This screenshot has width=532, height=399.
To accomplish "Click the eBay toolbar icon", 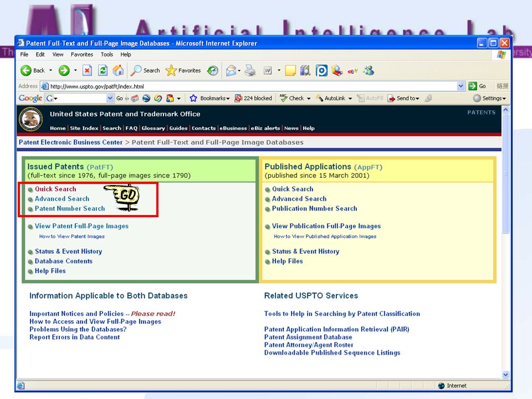I will click(x=353, y=71).
